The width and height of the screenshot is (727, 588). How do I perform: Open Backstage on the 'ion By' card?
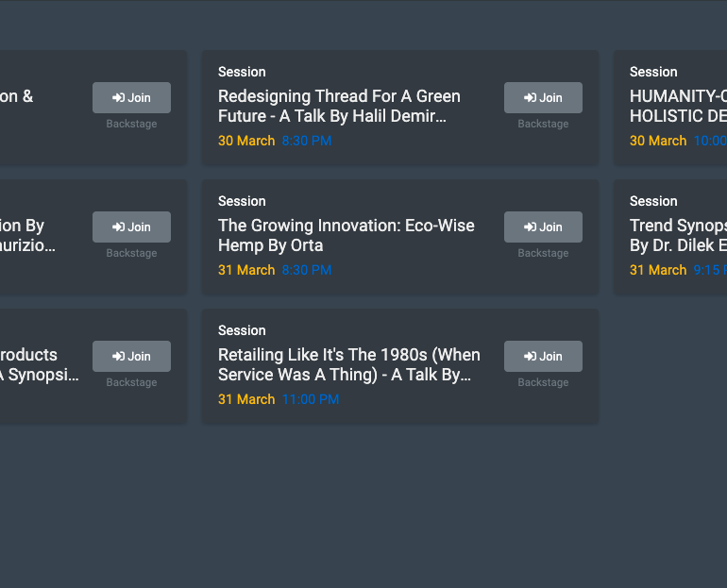(131, 253)
